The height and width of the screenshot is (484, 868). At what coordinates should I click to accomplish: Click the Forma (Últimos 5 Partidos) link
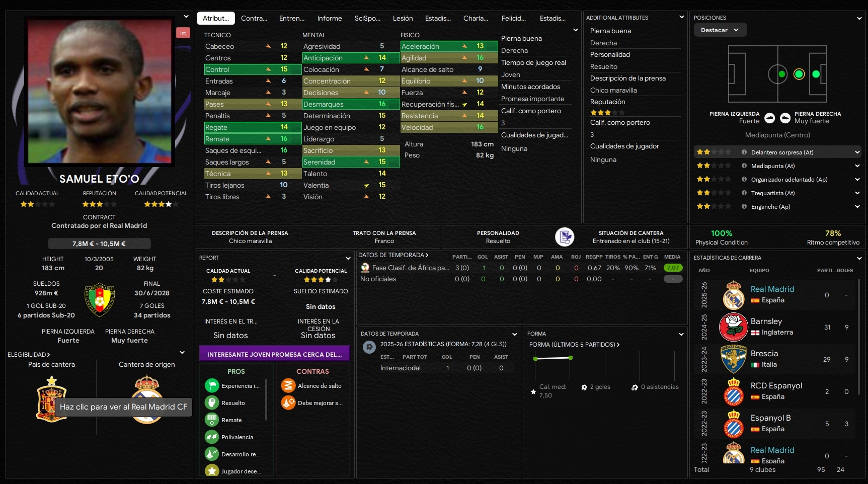pos(574,345)
